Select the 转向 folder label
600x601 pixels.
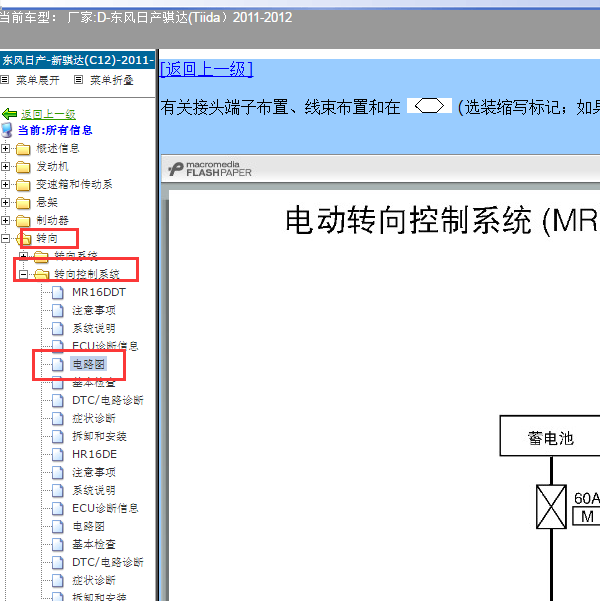pos(47,238)
